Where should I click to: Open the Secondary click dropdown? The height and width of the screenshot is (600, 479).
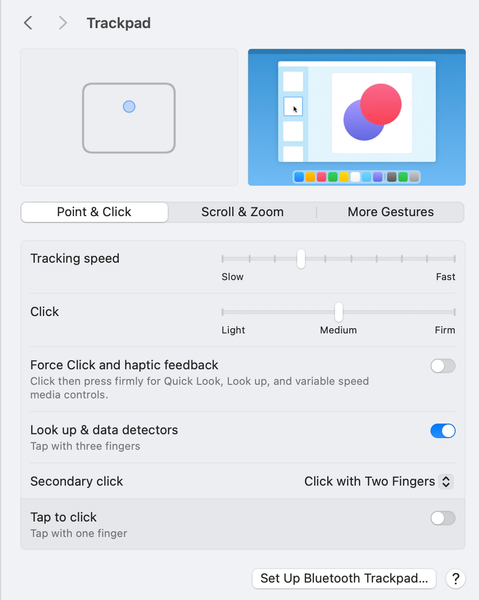pos(378,481)
